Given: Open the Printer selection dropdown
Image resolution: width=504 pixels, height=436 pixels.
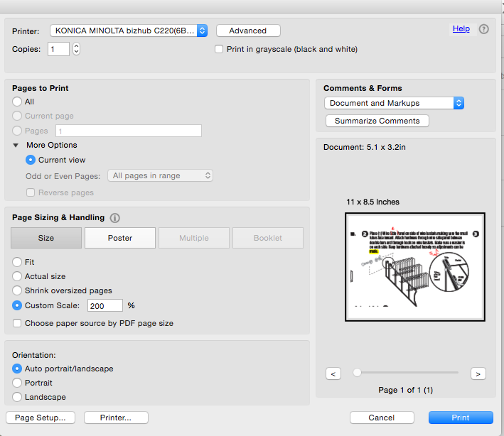Looking at the screenshot, I should 129,31.
